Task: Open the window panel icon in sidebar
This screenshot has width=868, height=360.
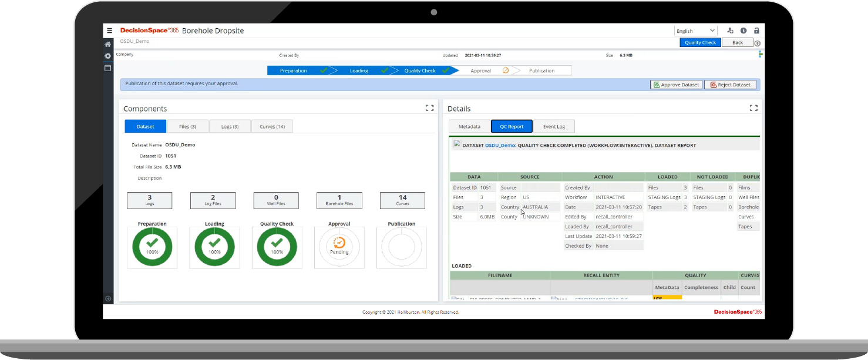Action: [x=108, y=68]
